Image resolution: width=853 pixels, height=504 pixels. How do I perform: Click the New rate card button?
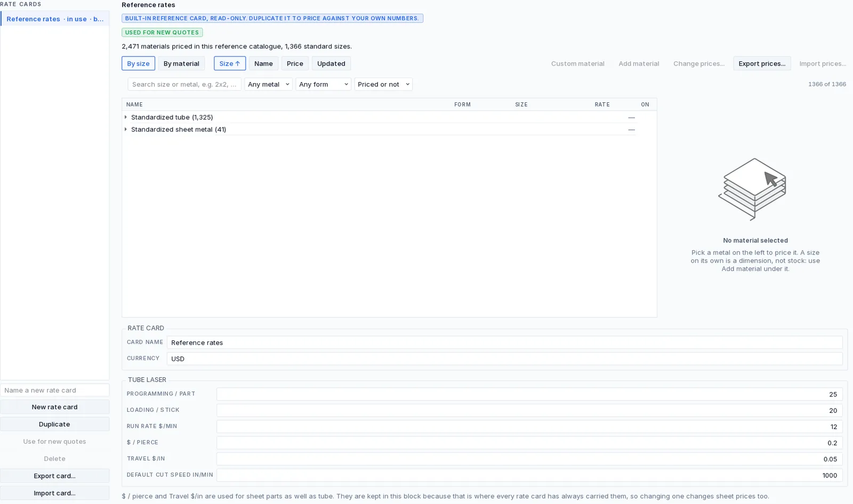coord(54,407)
